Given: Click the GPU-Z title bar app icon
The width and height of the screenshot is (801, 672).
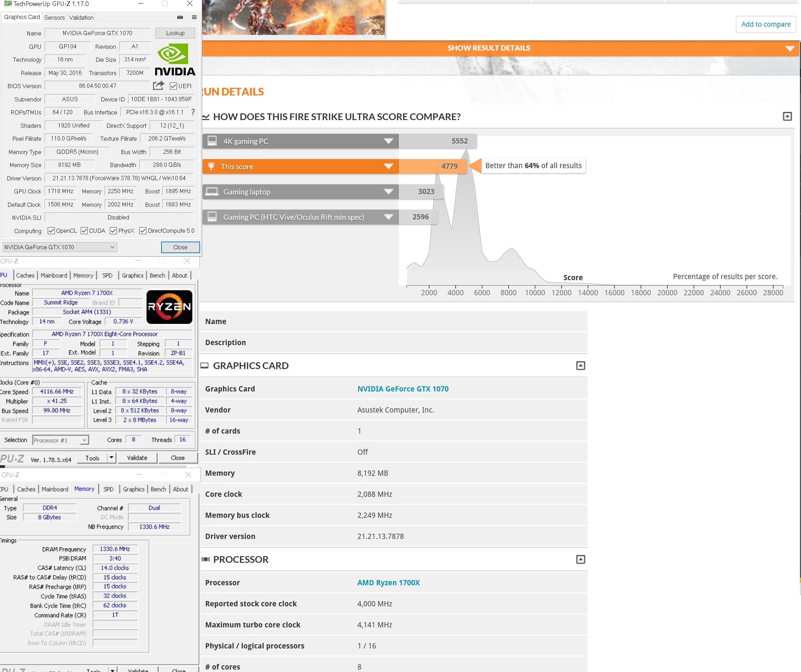Looking at the screenshot, I should pos(8,4).
